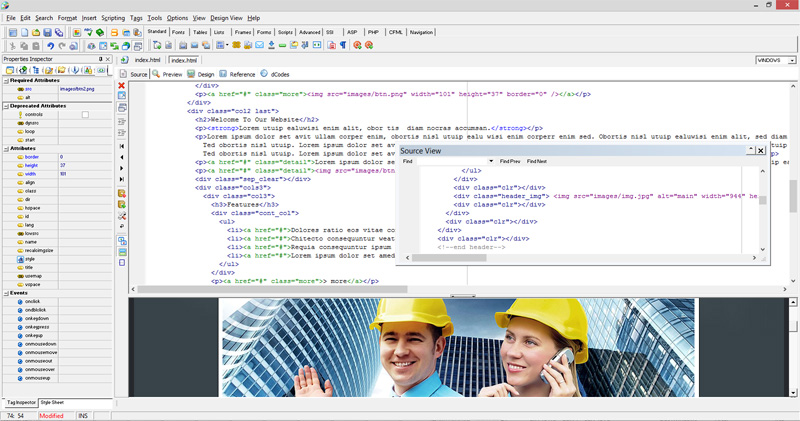Open the Find dropdown in Source View

(x=491, y=161)
